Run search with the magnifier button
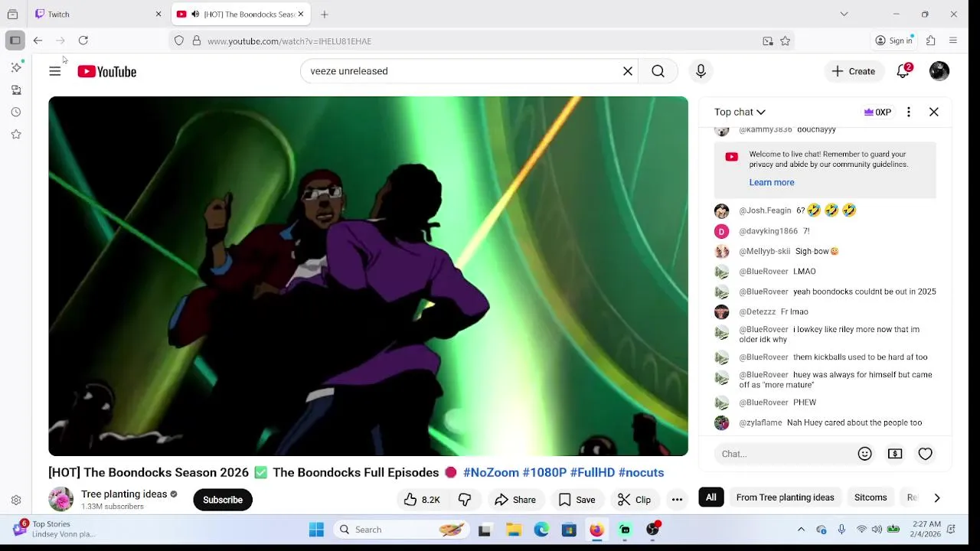This screenshot has width=980, height=551. [658, 71]
